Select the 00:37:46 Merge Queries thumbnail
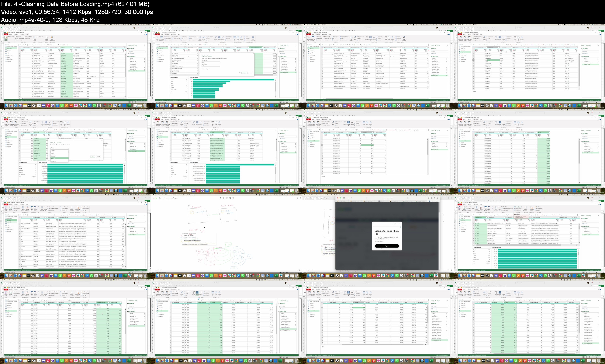Image resolution: width=605 pixels, height=364 pixels. (529, 236)
